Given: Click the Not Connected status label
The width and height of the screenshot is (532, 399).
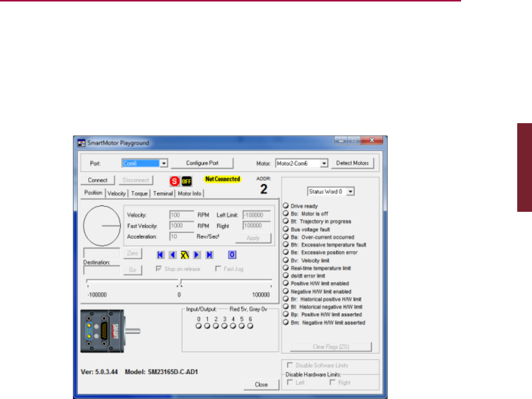Looking at the screenshot, I should pyautogui.click(x=223, y=179).
